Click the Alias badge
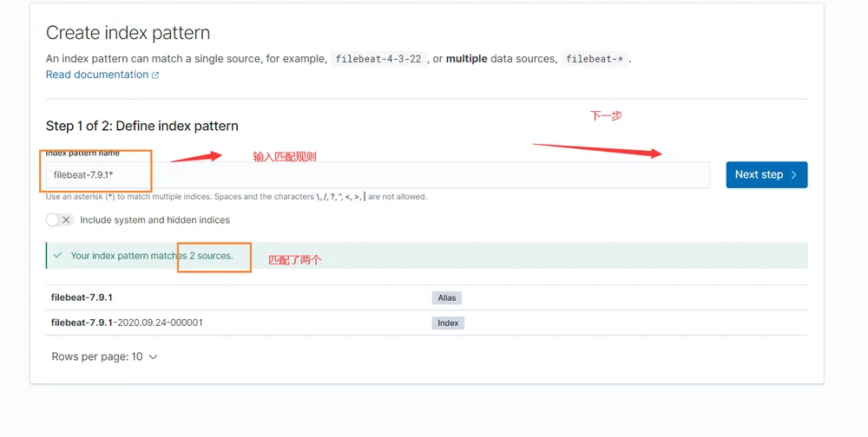 pos(447,298)
